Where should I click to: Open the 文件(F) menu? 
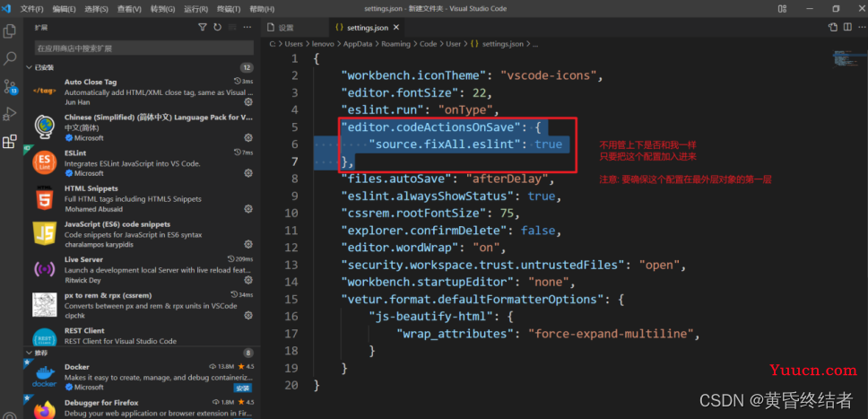tap(32, 9)
